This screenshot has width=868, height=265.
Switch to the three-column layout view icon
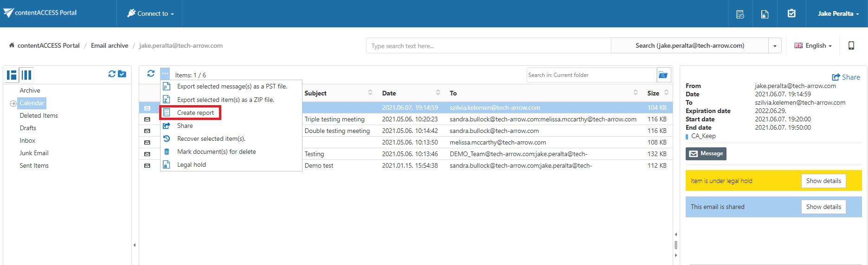pos(27,75)
